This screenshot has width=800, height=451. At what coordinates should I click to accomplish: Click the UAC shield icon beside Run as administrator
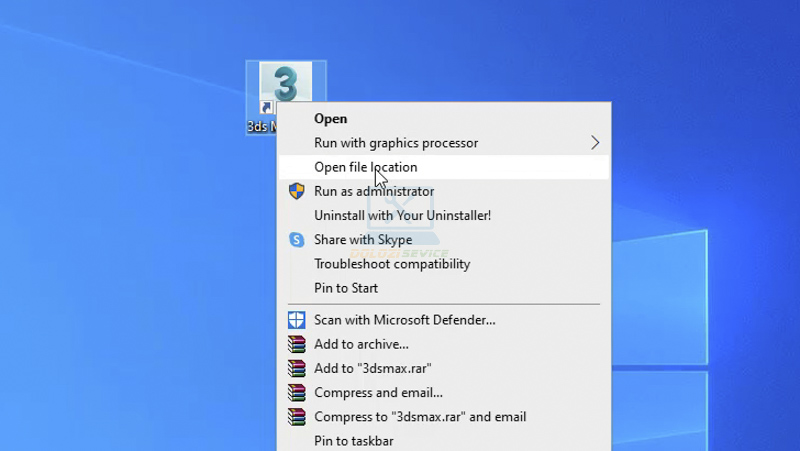[x=296, y=191]
